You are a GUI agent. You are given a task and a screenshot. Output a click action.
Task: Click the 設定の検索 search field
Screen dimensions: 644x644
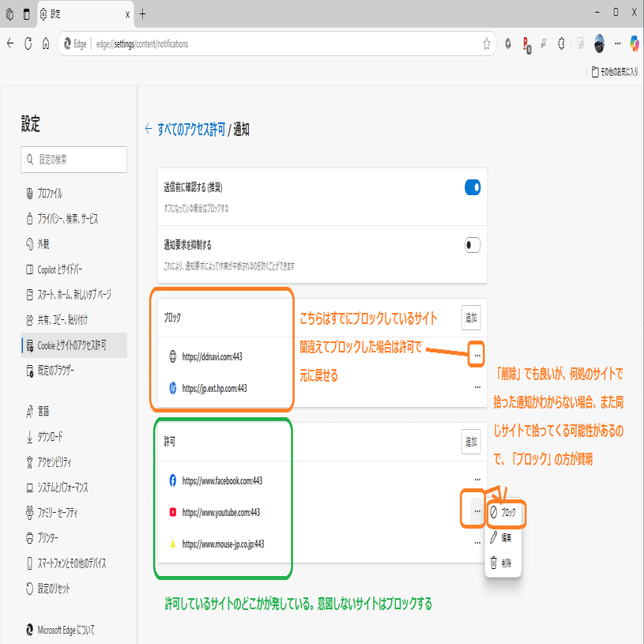coord(74,160)
